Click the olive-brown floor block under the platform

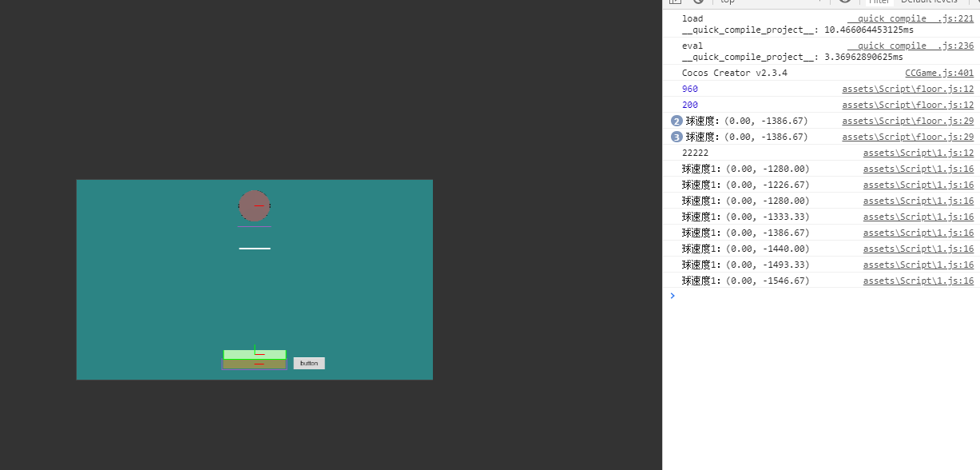[255, 364]
